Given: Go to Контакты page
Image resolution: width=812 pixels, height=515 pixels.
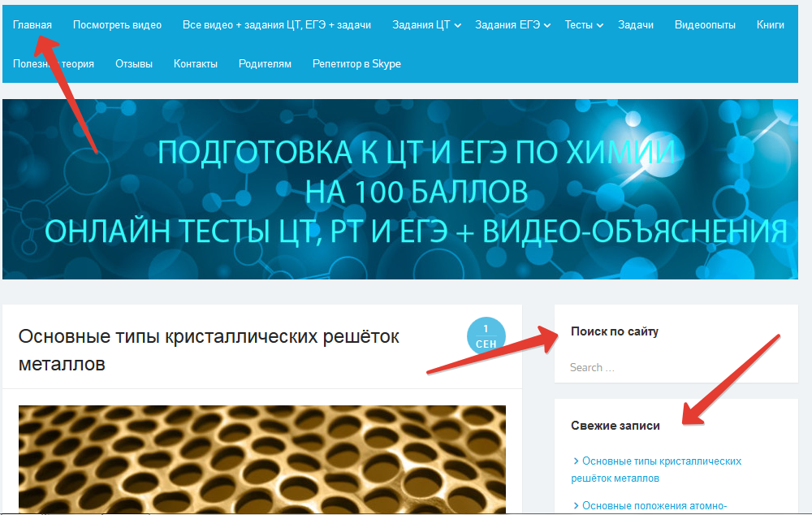Looking at the screenshot, I should click(195, 63).
